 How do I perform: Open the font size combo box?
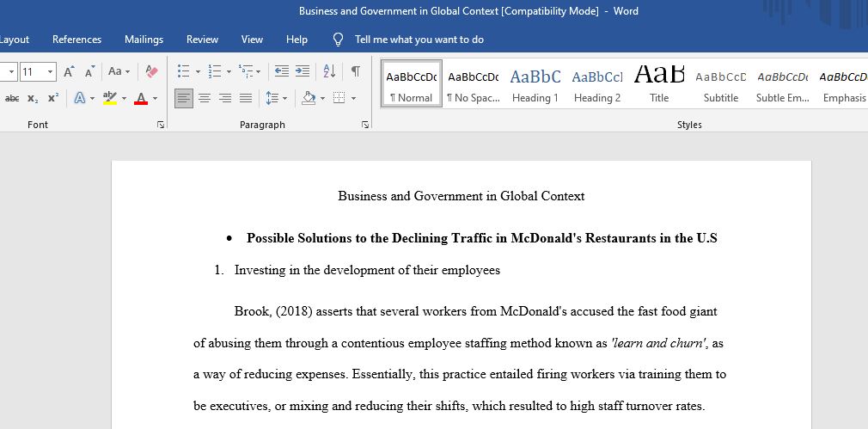click(38, 72)
